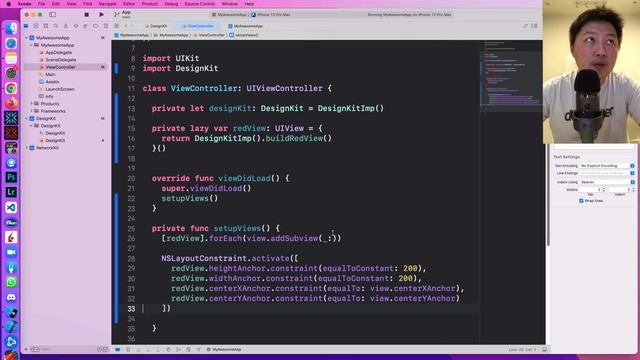The height and width of the screenshot is (360, 640).
Task: Place cursor on code line 33
Action: [x=310, y=309]
